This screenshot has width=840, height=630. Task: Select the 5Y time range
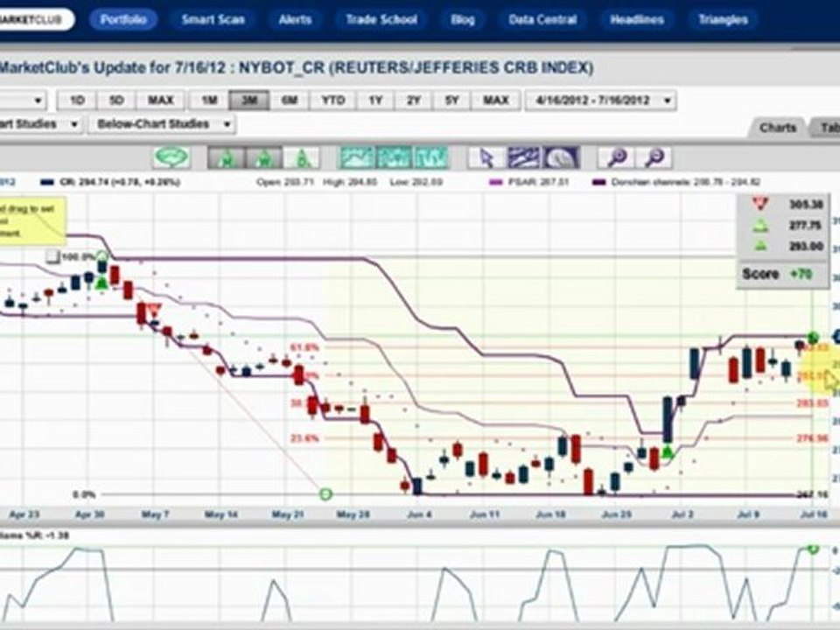click(451, 100)
